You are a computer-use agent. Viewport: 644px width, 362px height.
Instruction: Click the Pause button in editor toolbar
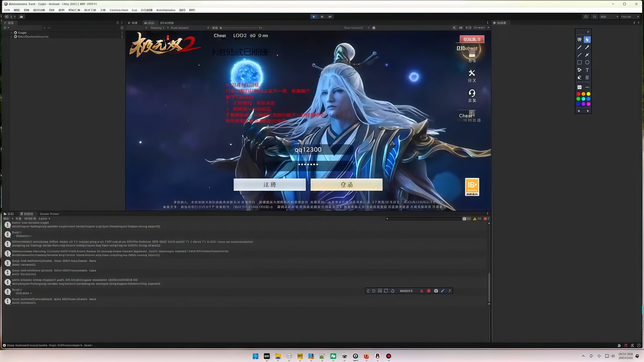(x=322, y=16)
